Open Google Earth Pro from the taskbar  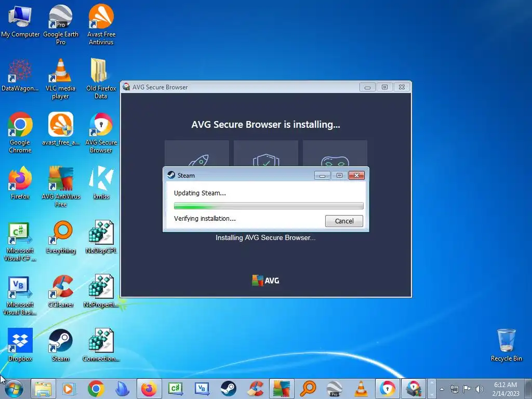335,389
